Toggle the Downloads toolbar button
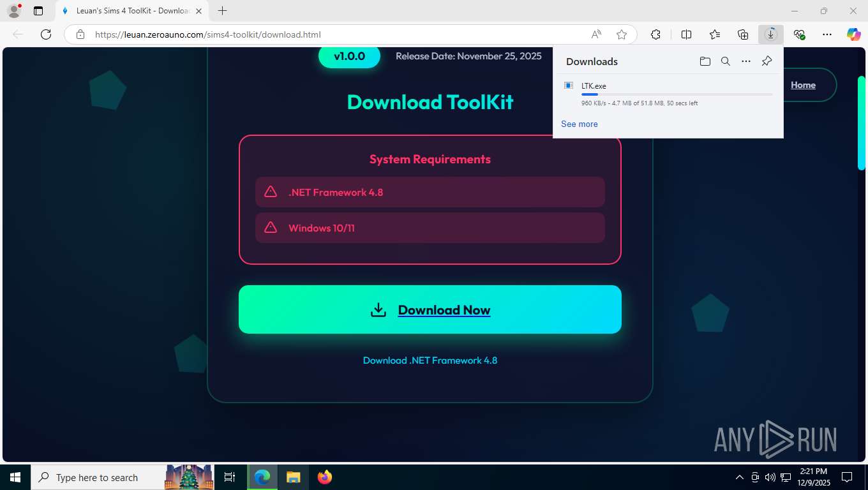This screenshot has height=490, width=868. tap(771, 34)
